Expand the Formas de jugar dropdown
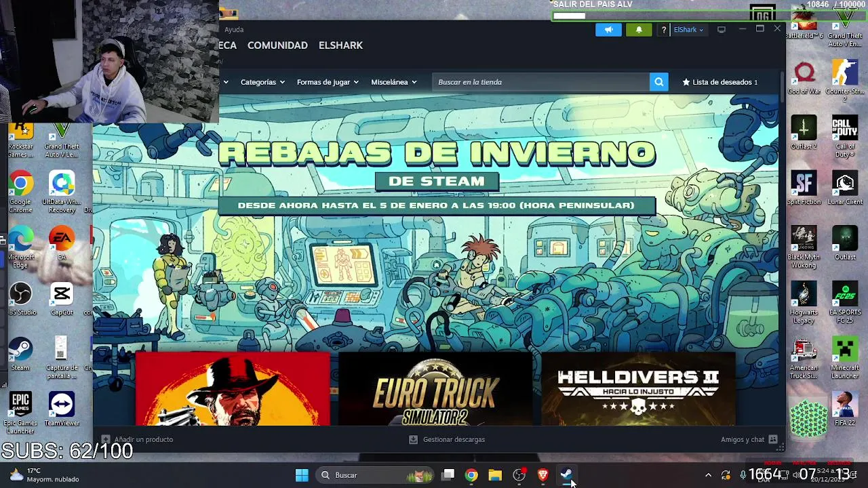Image resolution: width=868 pixels, height=488 pixels. pyautogui.click(x=328, y=82)
